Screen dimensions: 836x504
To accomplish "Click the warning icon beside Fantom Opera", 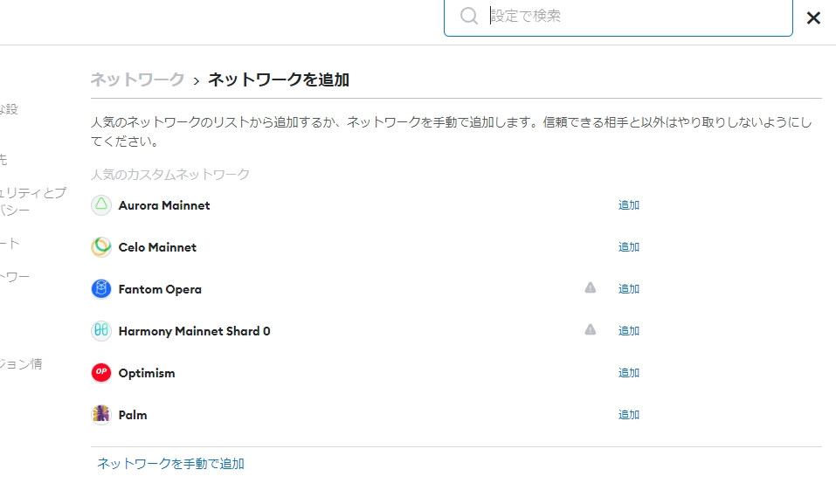I will [591, 287].
